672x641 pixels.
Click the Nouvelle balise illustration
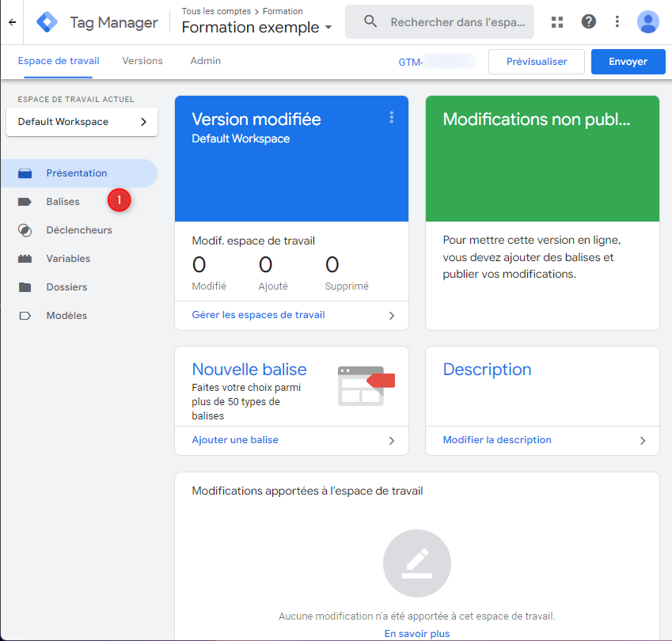tap(366, 385)
